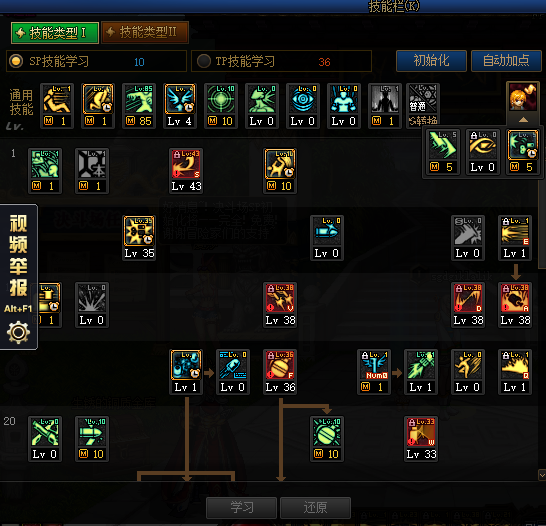The image size is (546, 526).
Task: Select the crossed green blades skill icon
Action: [x=45, y=432]
